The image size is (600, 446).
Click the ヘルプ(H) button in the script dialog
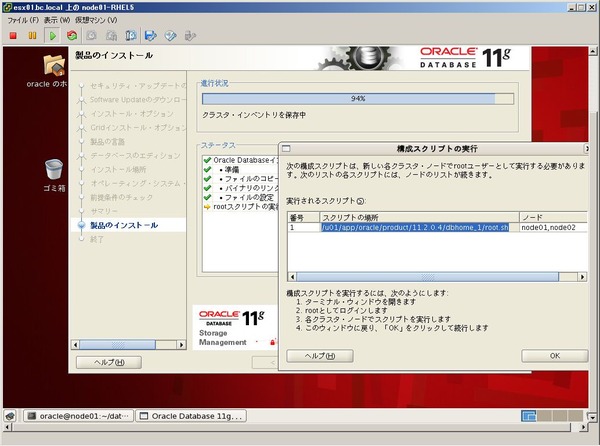320,356
